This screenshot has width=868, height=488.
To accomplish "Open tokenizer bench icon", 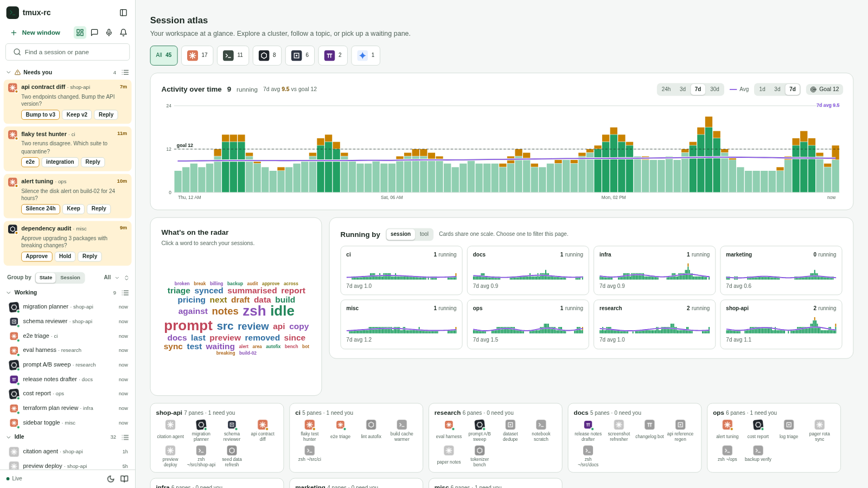I will 480,451.
